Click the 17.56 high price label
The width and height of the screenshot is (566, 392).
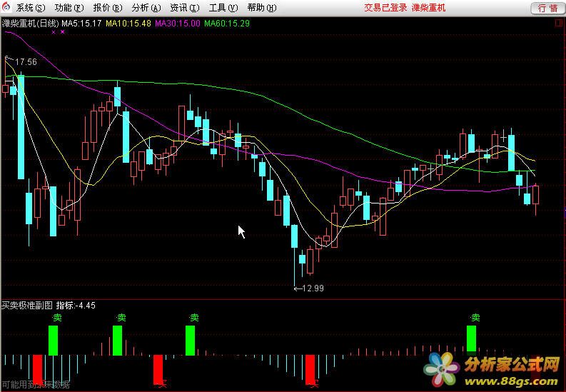point(26,61)
